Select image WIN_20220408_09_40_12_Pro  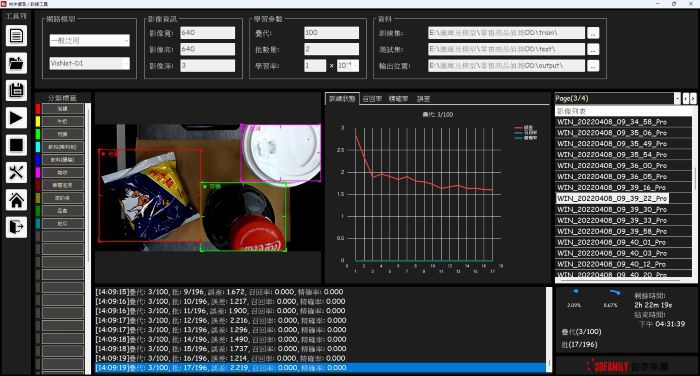click(612, 264)
